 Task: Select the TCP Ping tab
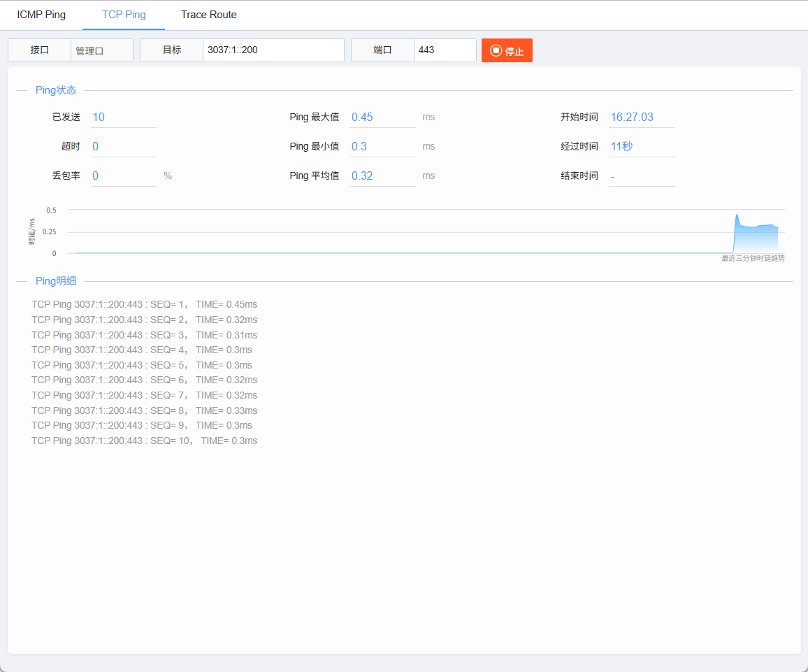click(124, 15)
